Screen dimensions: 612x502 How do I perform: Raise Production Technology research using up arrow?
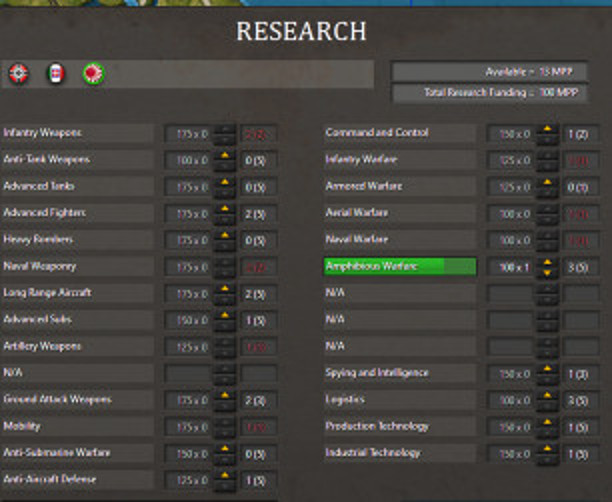pos(547,422)
